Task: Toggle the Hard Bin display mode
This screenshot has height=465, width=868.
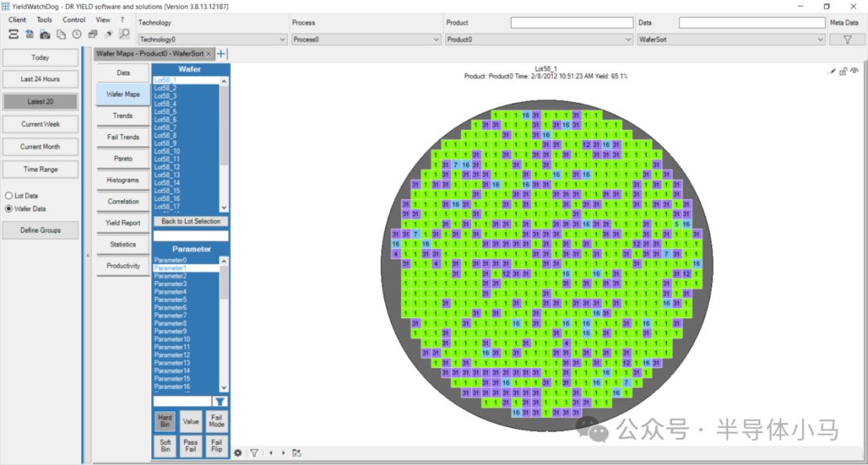Action: point(165,421)
